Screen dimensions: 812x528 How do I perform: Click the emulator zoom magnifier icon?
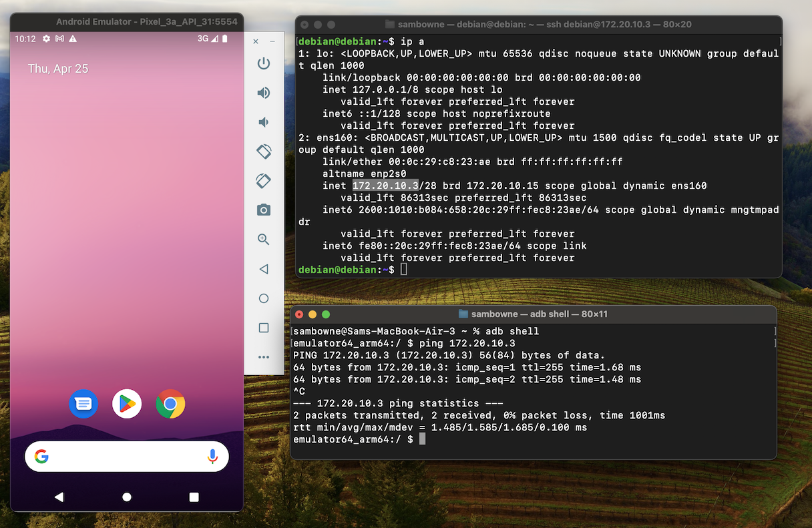(264, 240)
